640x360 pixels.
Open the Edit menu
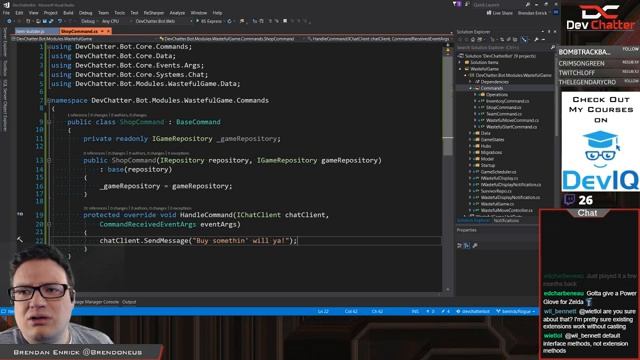tap(19, 13)
